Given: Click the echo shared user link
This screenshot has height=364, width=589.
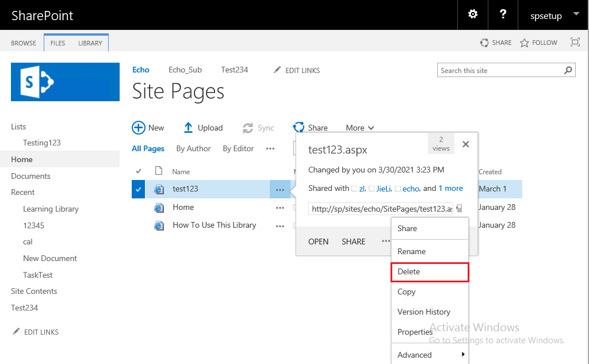Looking at the screenshot, I should pos(411,189).
